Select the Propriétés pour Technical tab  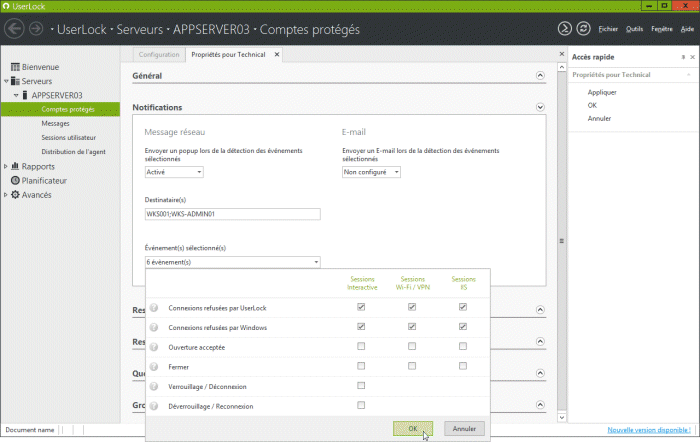pyautogui.click(x=228, y=54)
